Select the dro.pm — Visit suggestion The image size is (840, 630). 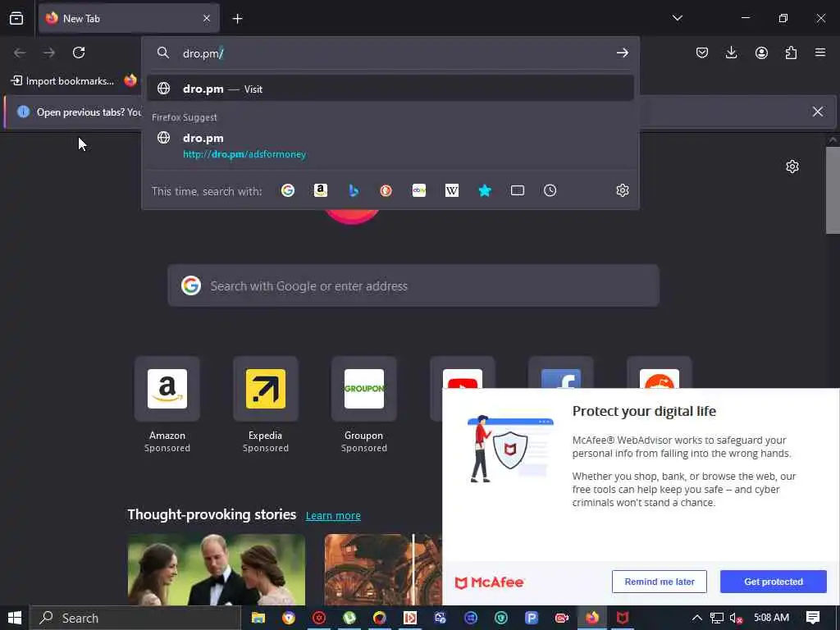(x=390, y=89)
